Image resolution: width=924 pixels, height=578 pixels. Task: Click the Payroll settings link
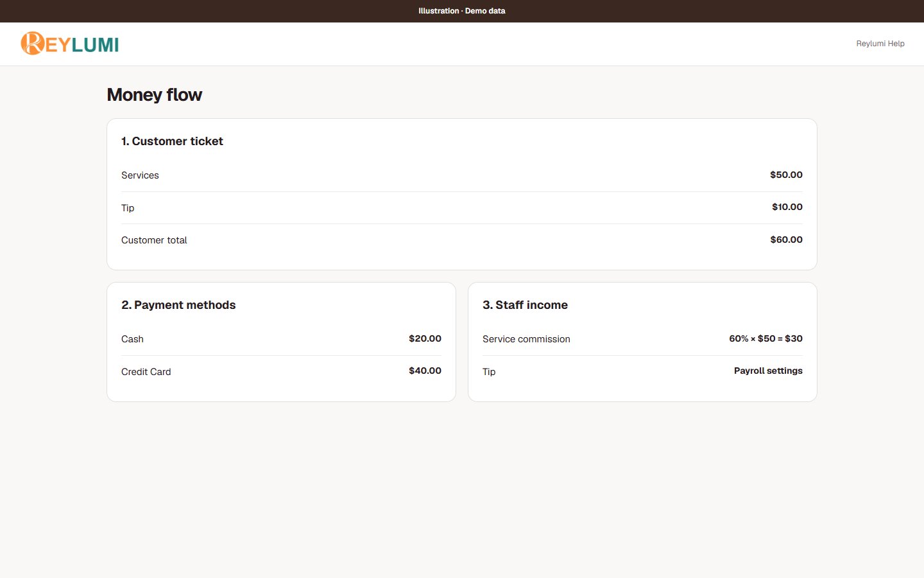pos(768,371)
